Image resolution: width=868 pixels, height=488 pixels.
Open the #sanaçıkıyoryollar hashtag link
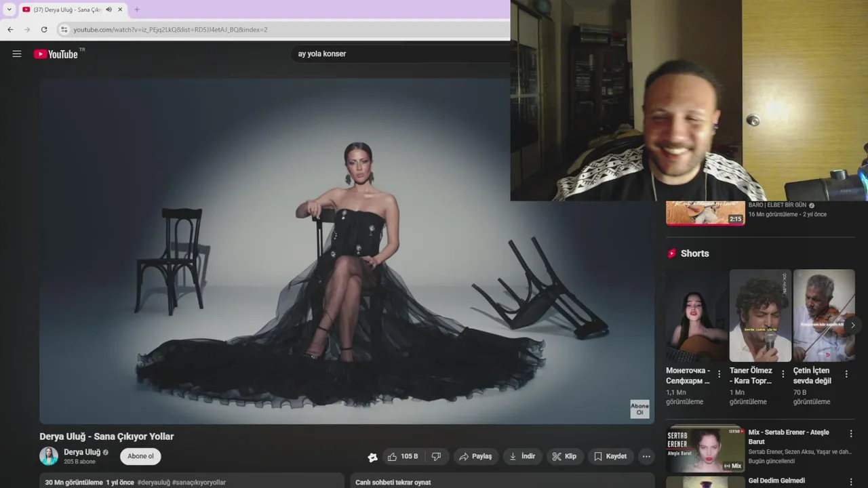[199, 483]
